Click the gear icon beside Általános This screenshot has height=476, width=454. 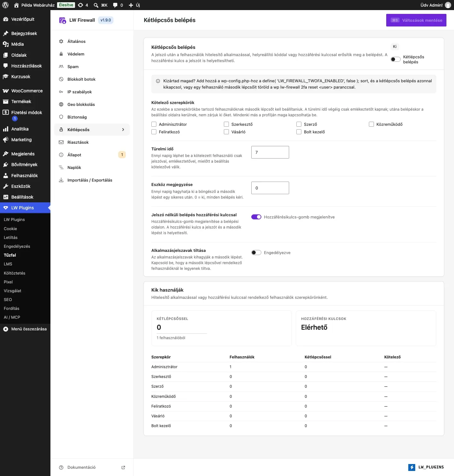coord(61,41)
